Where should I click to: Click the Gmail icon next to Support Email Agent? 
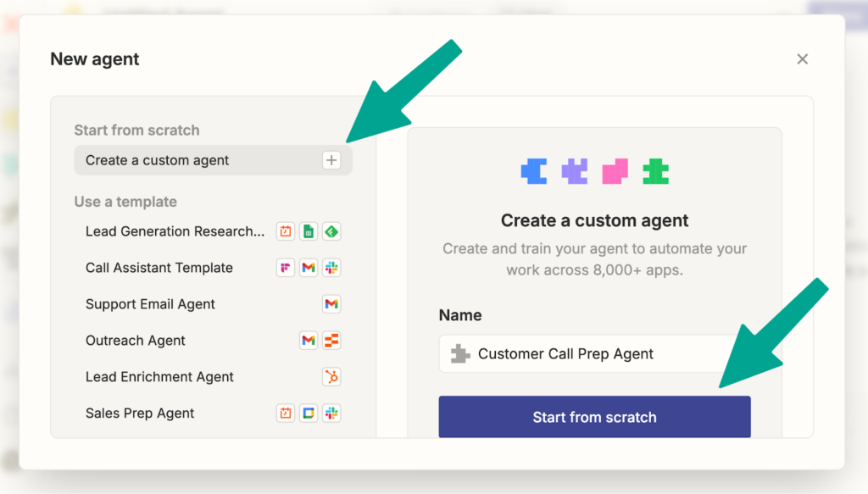point(331,303)
